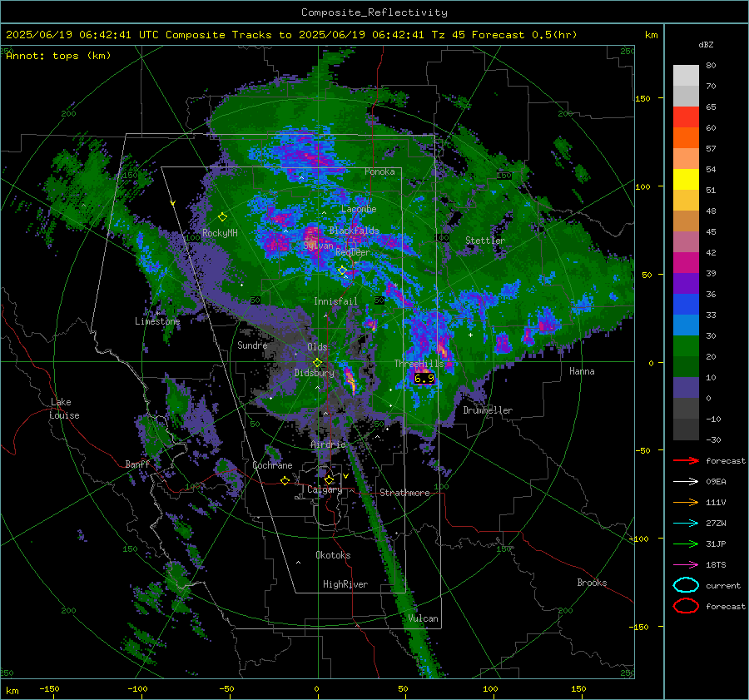Click the yellow diamond marker south of RedDeer
Viewport: 749px width, 700px height.
point(343,271)
